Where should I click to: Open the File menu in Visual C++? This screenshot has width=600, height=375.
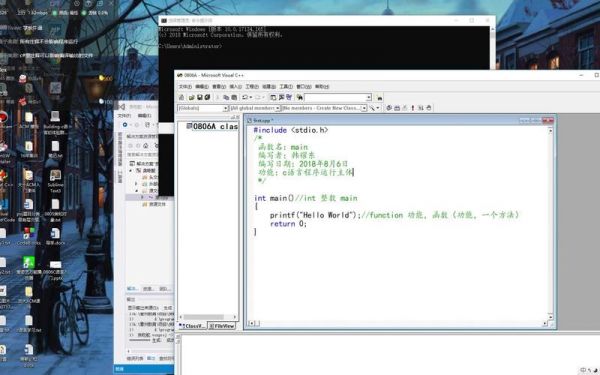click(185, 87)
